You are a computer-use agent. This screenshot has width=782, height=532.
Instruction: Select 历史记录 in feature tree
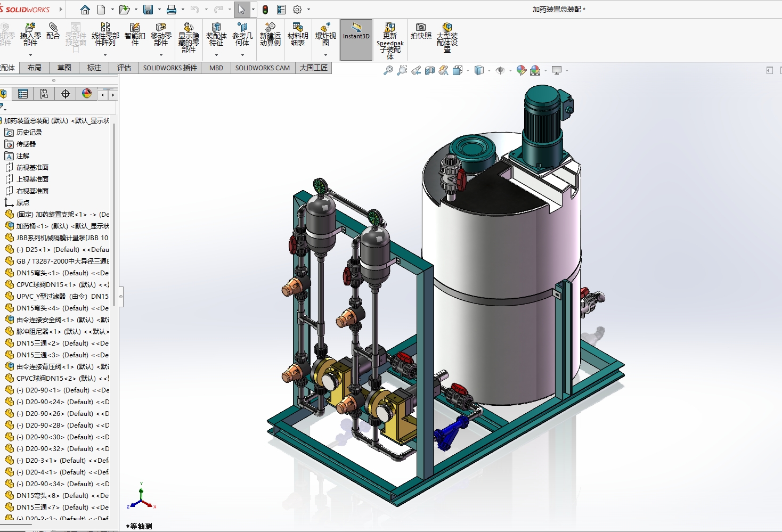click(29, 132)
